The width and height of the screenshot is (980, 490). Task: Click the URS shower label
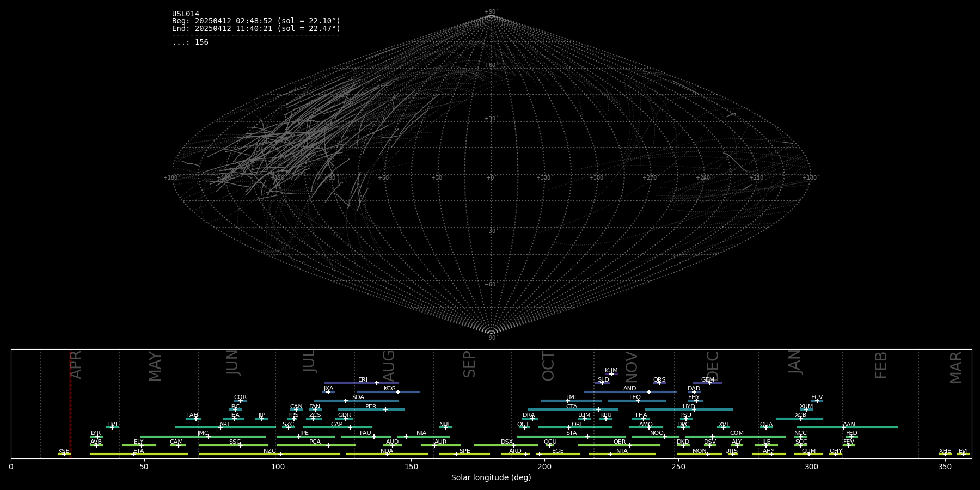pyautogui.click(x=731, y=451)
